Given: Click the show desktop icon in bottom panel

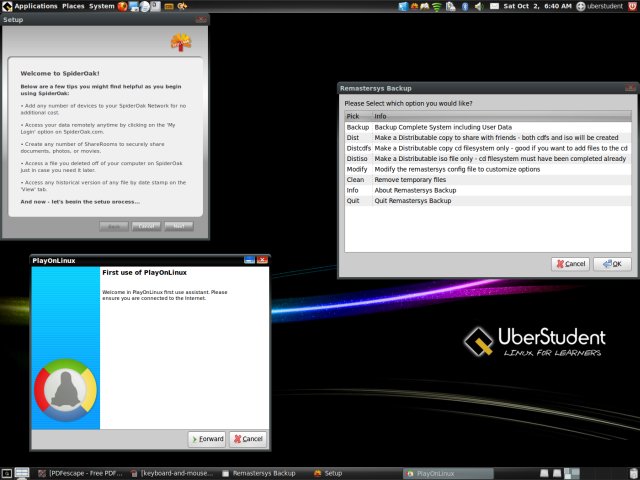Looking at the screenshot, I should pos(6,472).
